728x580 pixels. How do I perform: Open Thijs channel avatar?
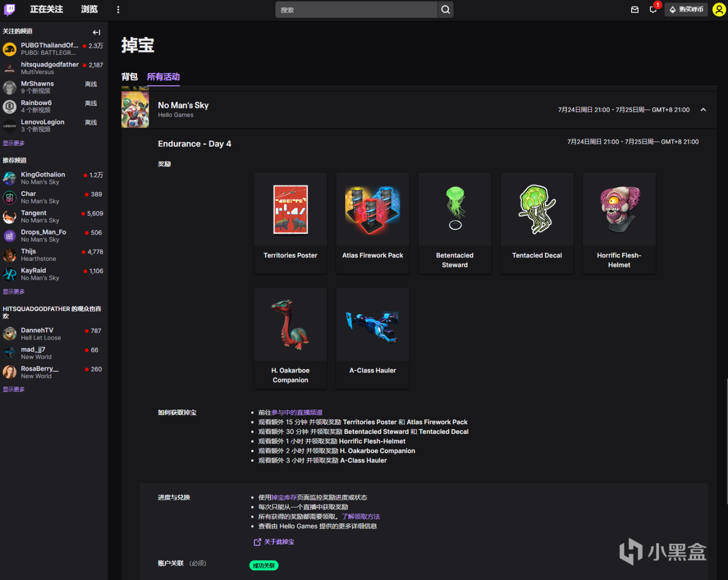coord(10,255)
